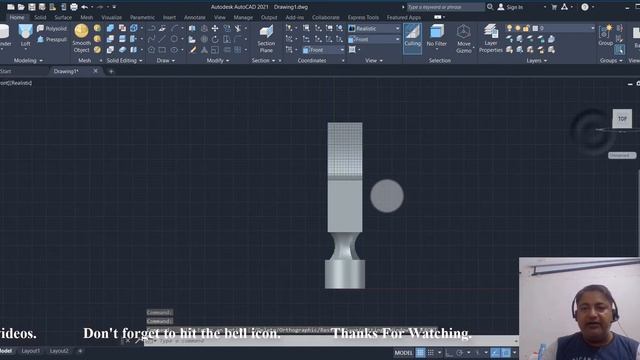The height and width of the screenshot is (360, 640).
Task: Click the command line input
Action: tap(331, 340)
